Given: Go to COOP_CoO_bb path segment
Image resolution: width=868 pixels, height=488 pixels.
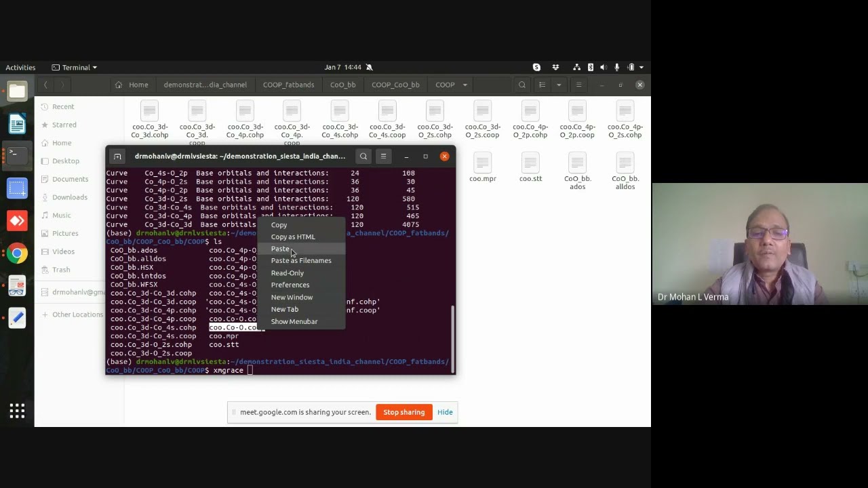Looking at the screenshot, I should pos(395,85).
